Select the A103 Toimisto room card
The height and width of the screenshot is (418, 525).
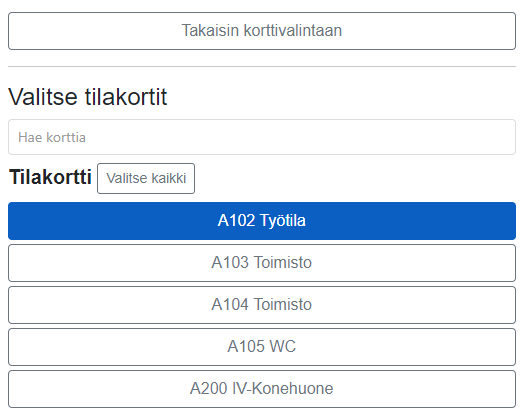tap(262, 263)
